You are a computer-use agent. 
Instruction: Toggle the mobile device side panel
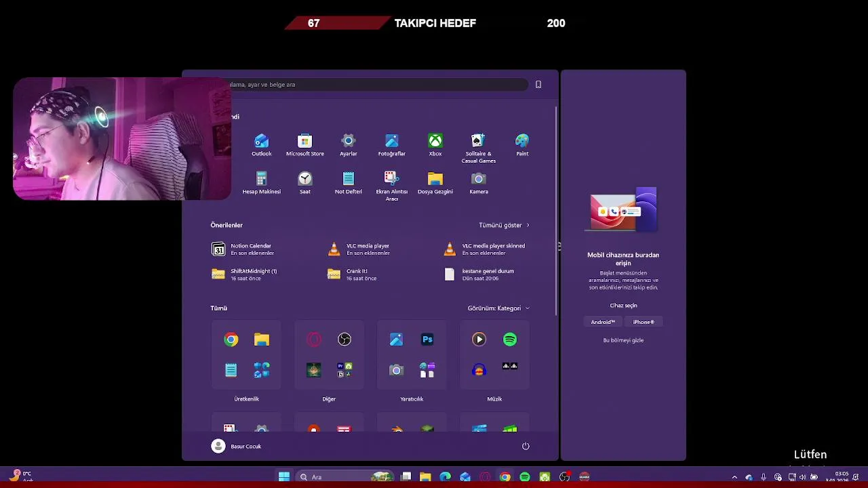[x=538, y=85]
